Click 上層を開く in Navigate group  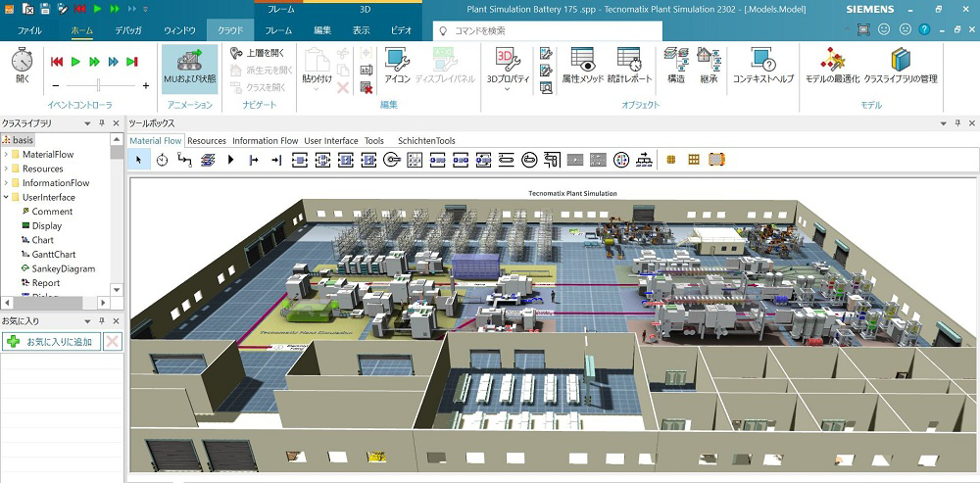258,53
